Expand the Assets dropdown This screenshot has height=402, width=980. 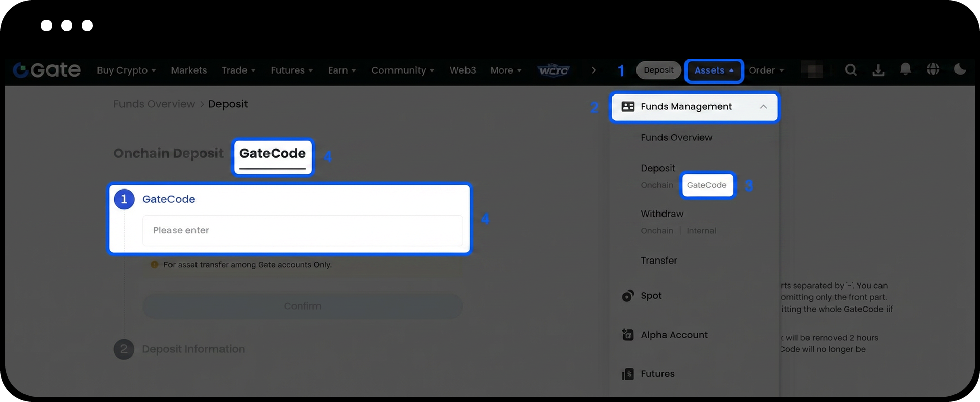pyautogui.click(x=714, y=70)
